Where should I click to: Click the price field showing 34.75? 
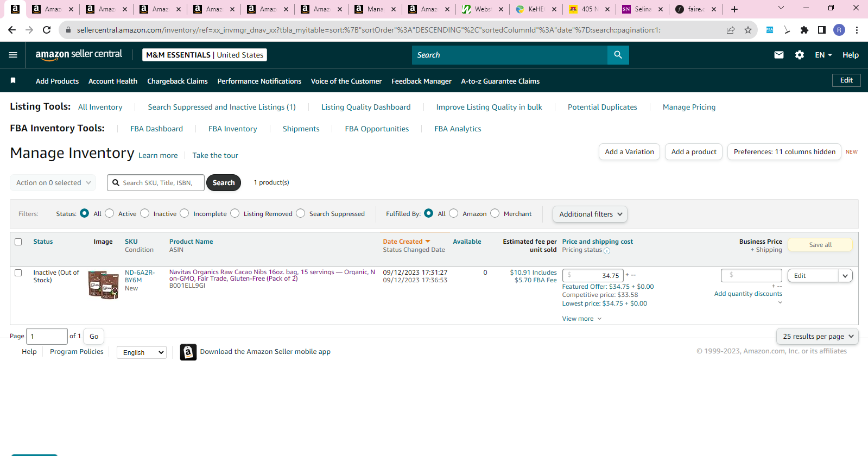coord(593,275)
